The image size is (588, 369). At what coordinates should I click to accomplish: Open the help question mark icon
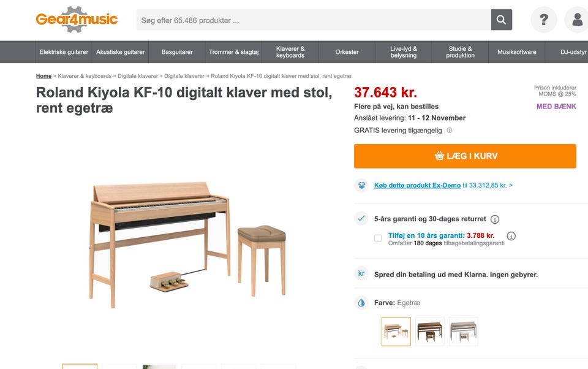(x=544, y=20)
